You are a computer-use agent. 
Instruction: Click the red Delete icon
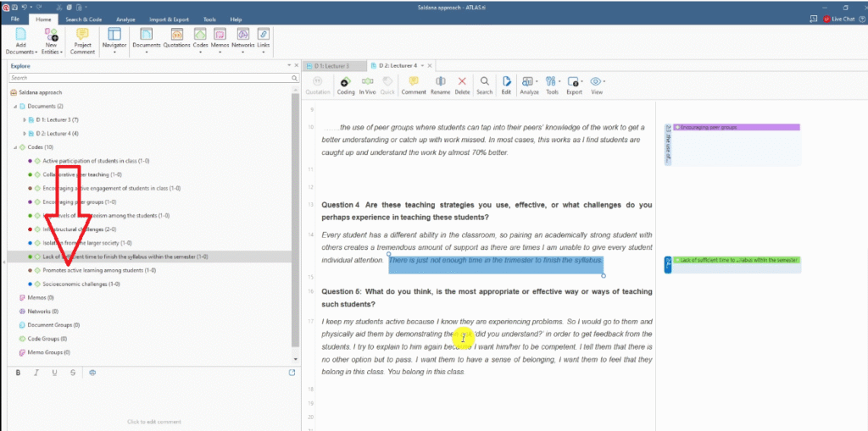click(x=462, y=82)
